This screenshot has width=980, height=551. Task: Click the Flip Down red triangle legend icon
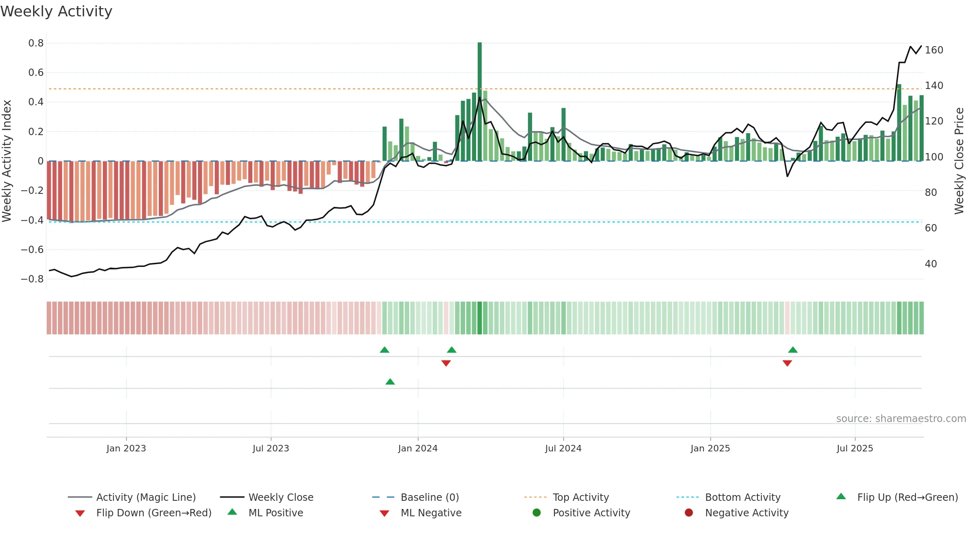(x=80, y=513)
